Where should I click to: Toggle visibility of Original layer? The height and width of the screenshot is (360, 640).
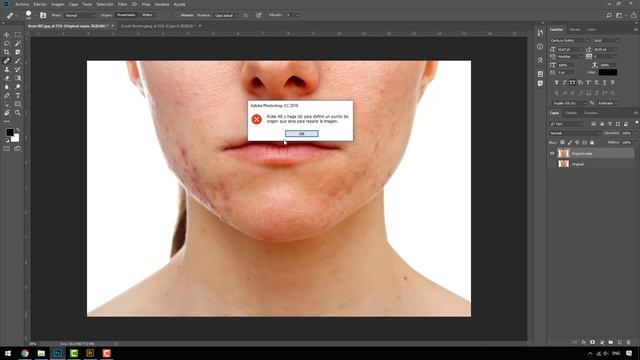pos(552,164)
